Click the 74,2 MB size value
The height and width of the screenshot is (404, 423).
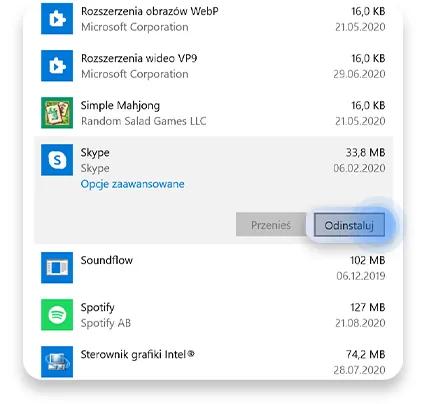coord(366,354)
